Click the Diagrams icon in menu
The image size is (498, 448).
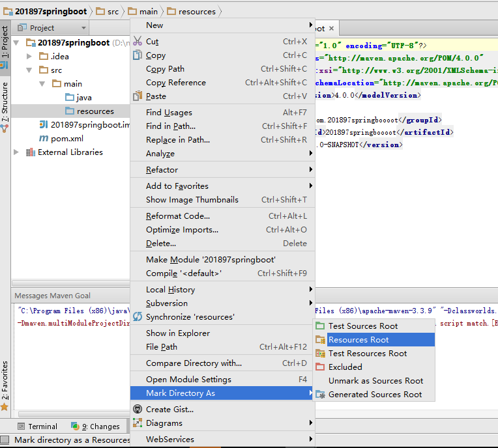[138, 423]
